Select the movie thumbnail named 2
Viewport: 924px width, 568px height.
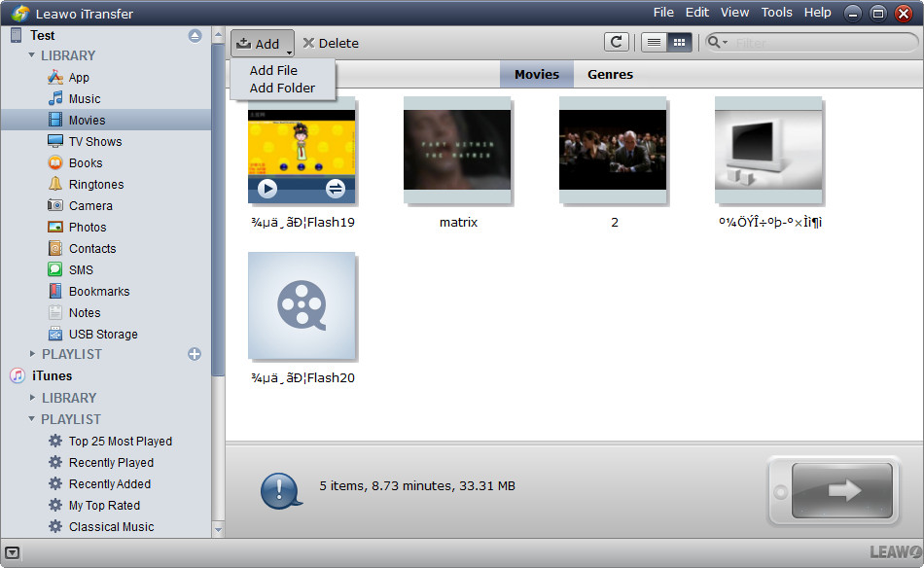[x=613, y=150]
